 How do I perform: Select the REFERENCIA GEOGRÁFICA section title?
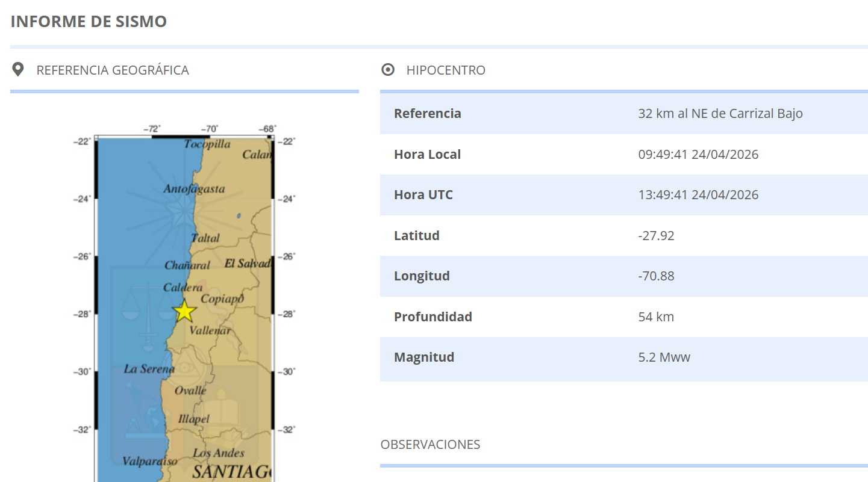[x=113, y=70]
